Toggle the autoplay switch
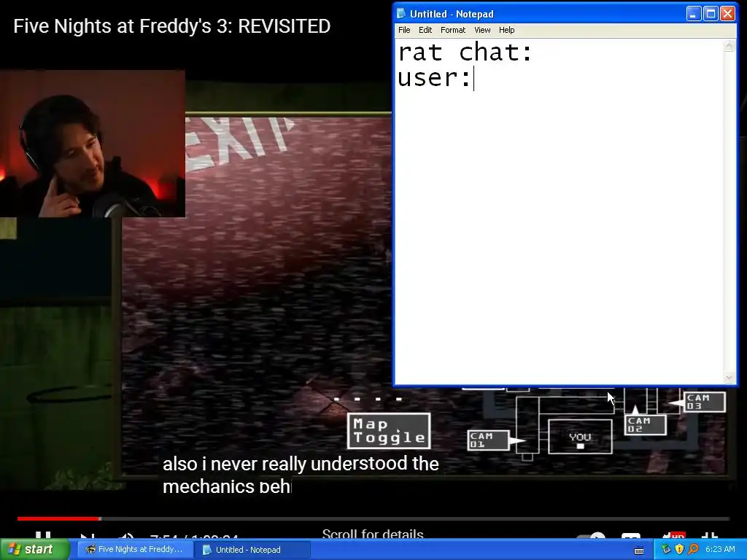 [591, 535]
